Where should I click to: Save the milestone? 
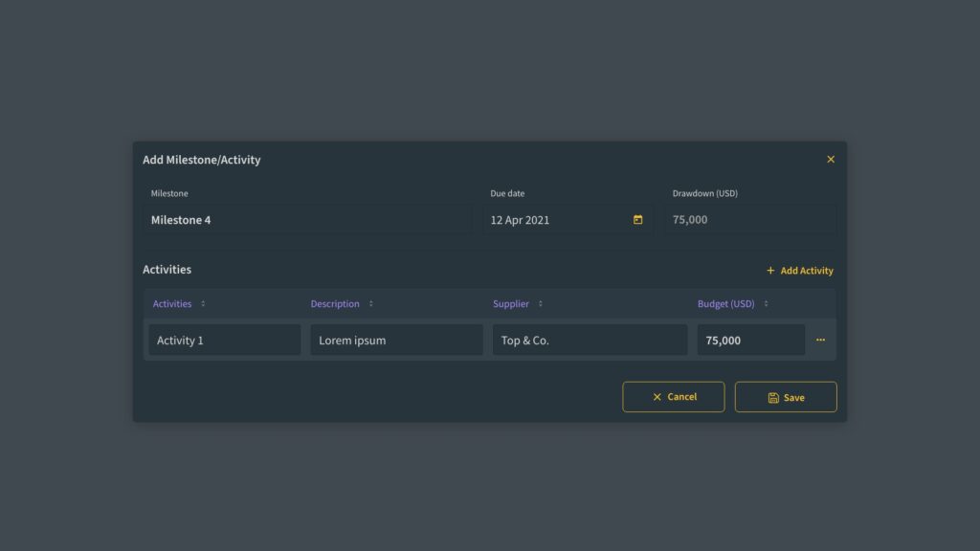pyautogui.click(x=786, y=397)
